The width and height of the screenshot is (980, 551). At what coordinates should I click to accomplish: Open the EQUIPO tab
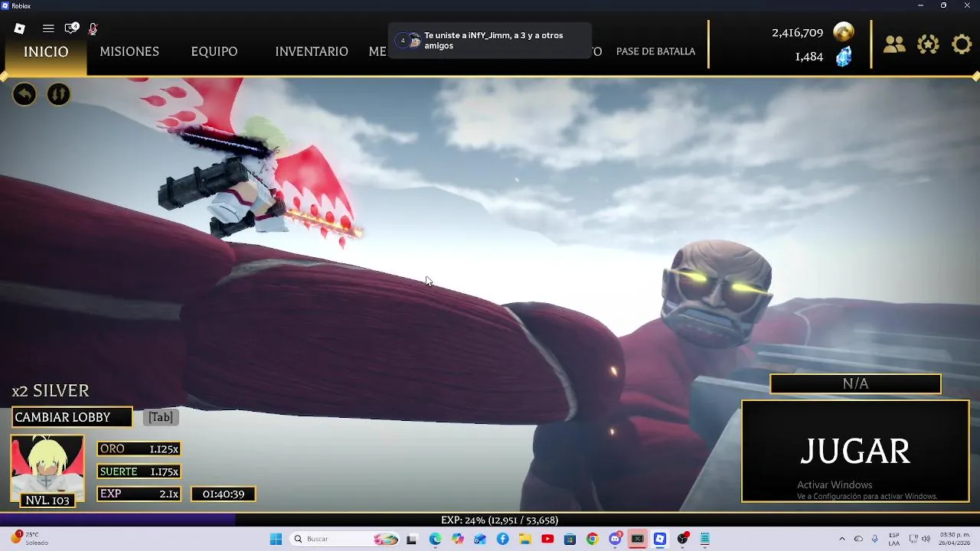click(214, 51)
